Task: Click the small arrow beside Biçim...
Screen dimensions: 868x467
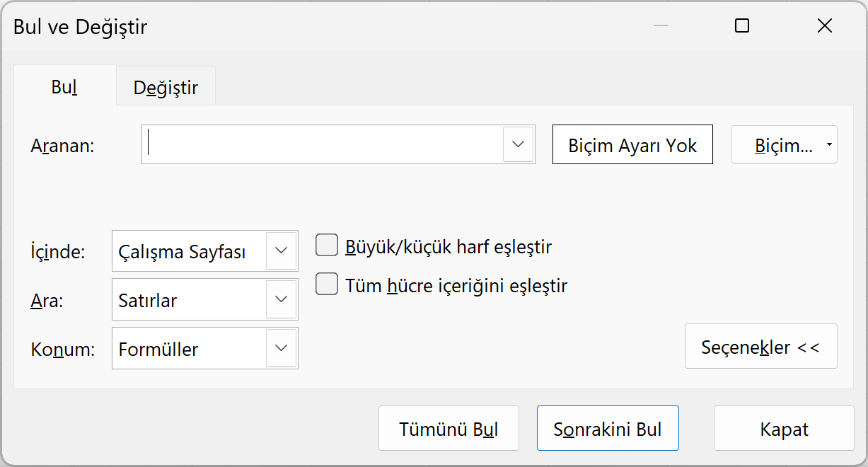Action: 828,145
